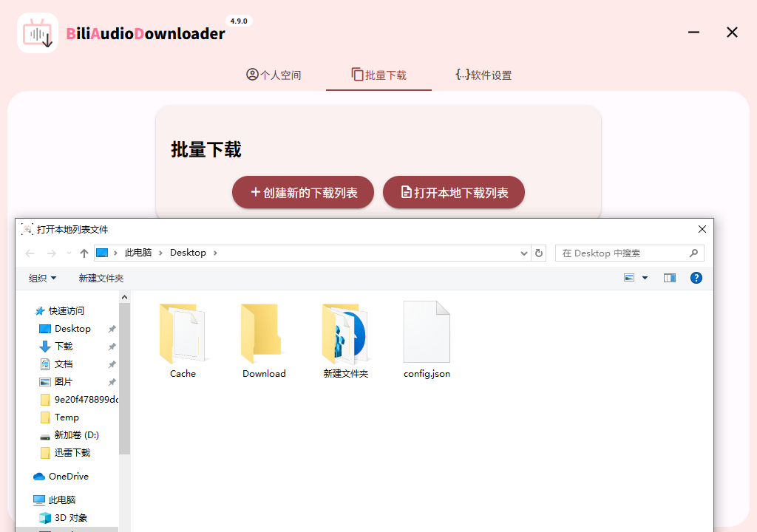Click navigation pane scroll up arrow
The width and height of the screenshot is (757, 532).
[x=124, y=297]
